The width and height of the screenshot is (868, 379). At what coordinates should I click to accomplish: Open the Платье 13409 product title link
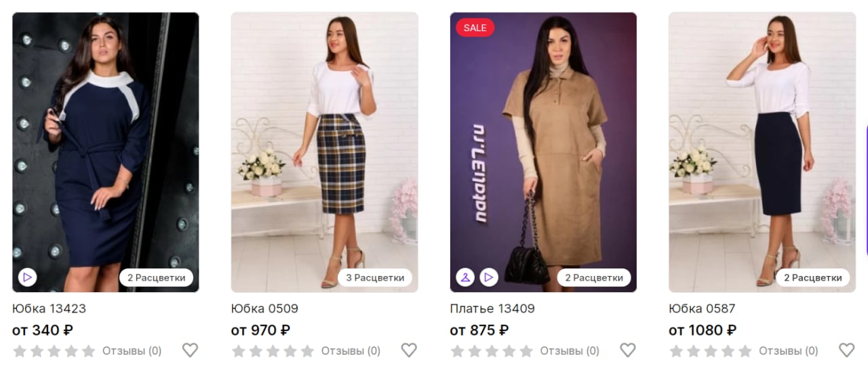click(492, 308)
